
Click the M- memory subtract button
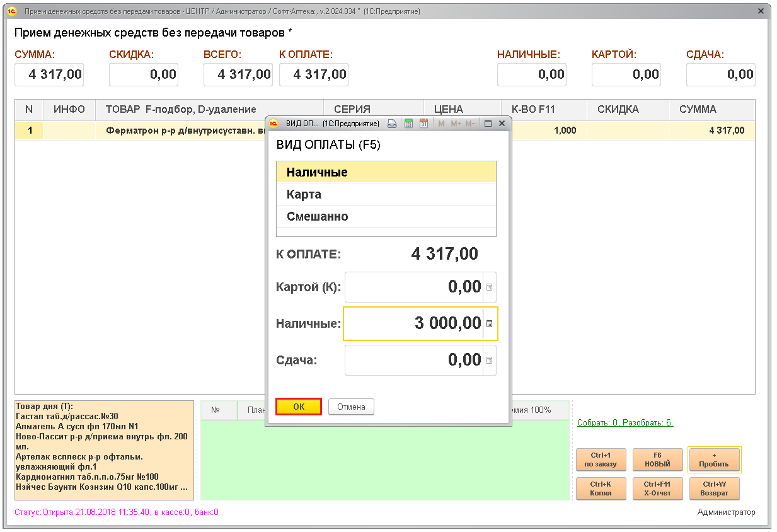tap(470, 124)
